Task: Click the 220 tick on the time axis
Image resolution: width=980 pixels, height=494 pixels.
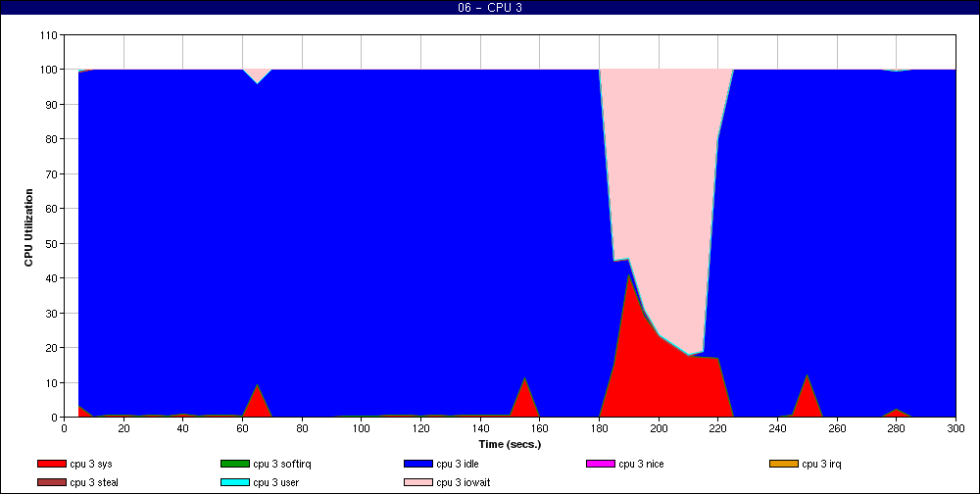Action: pos(718,428)
